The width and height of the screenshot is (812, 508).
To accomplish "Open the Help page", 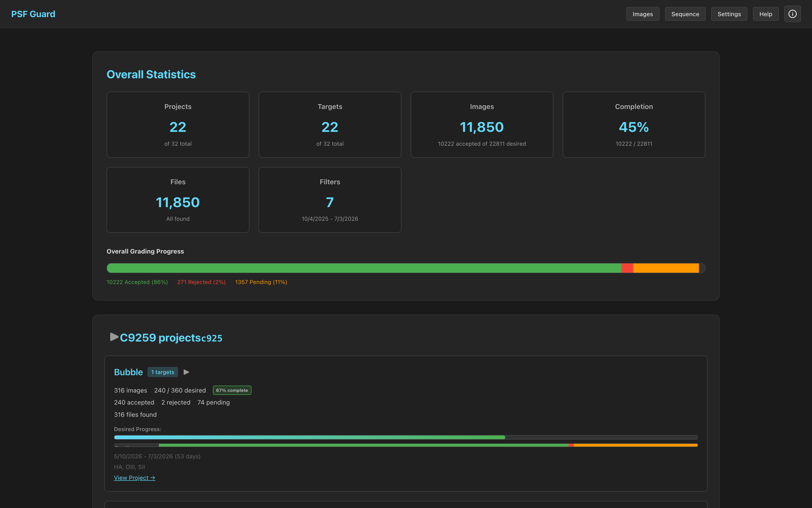I will [766, 14].
